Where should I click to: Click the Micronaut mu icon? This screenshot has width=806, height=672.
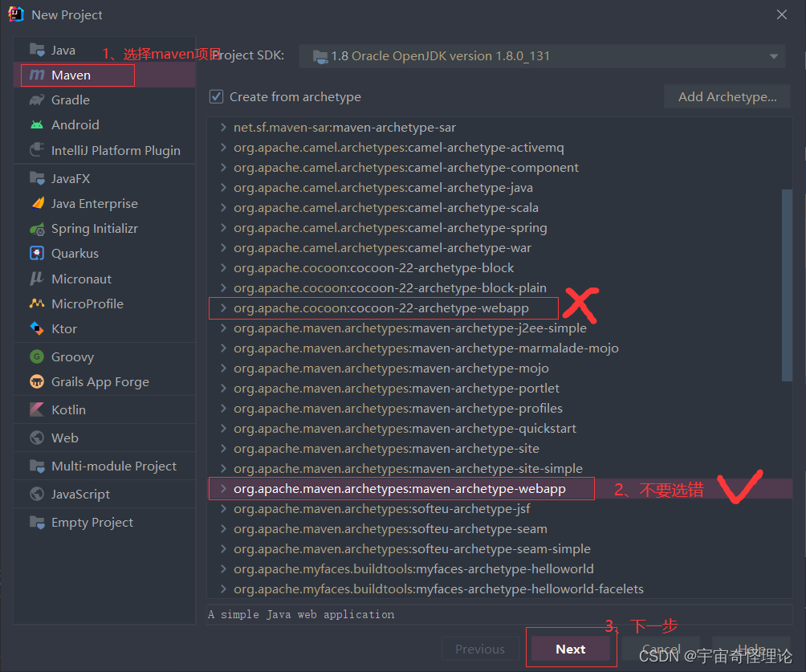pyautogui.click(x=37, y=279)
